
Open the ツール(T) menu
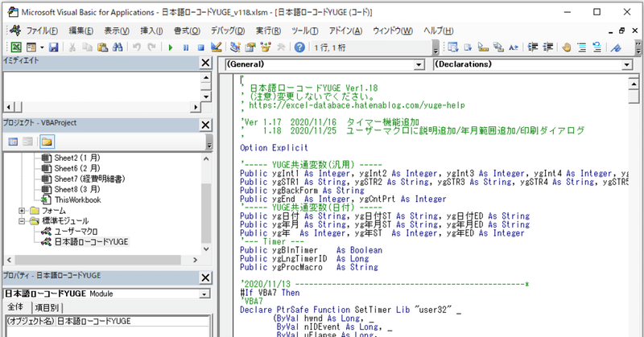click(305, 31)
